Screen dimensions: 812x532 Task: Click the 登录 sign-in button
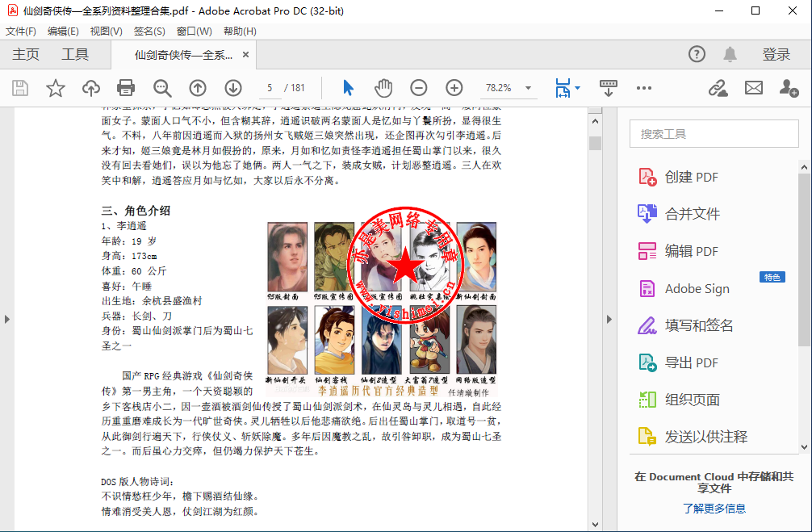point(776,54)
